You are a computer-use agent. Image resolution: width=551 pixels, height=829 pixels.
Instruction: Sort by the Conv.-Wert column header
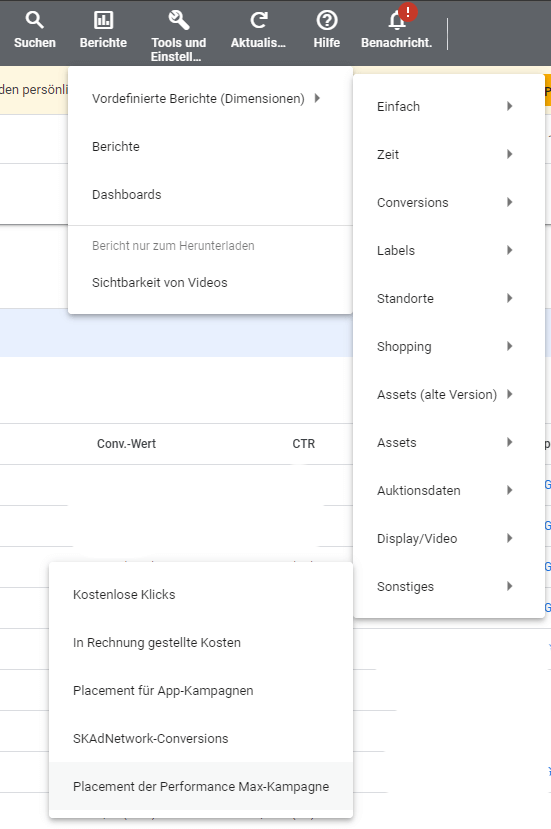point(126,444)
